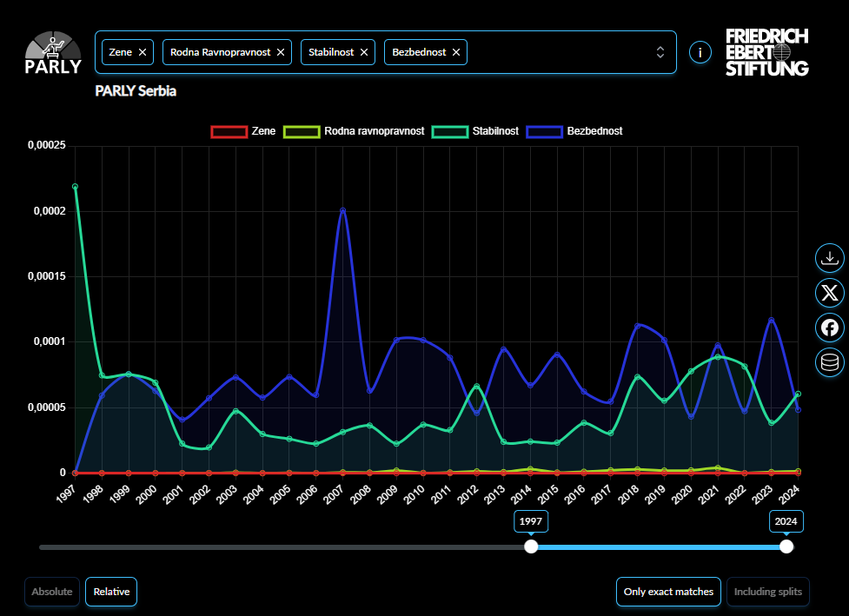The width and height of the screenshot is (849, 616).
Task: Expand the keyword selector dropdown arrows
Action: pyautogui.click(x=660, y=52)
